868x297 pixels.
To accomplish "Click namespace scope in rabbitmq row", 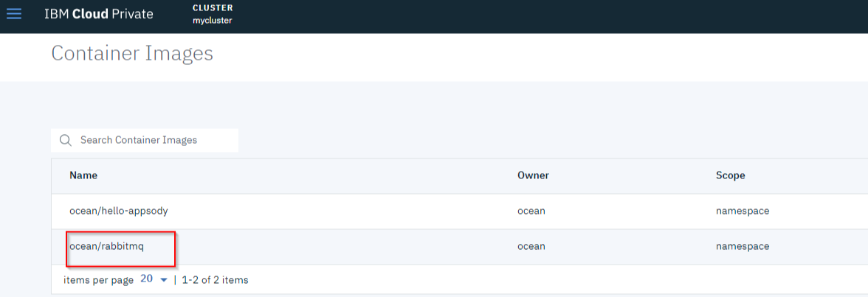I will click(743, 246).
